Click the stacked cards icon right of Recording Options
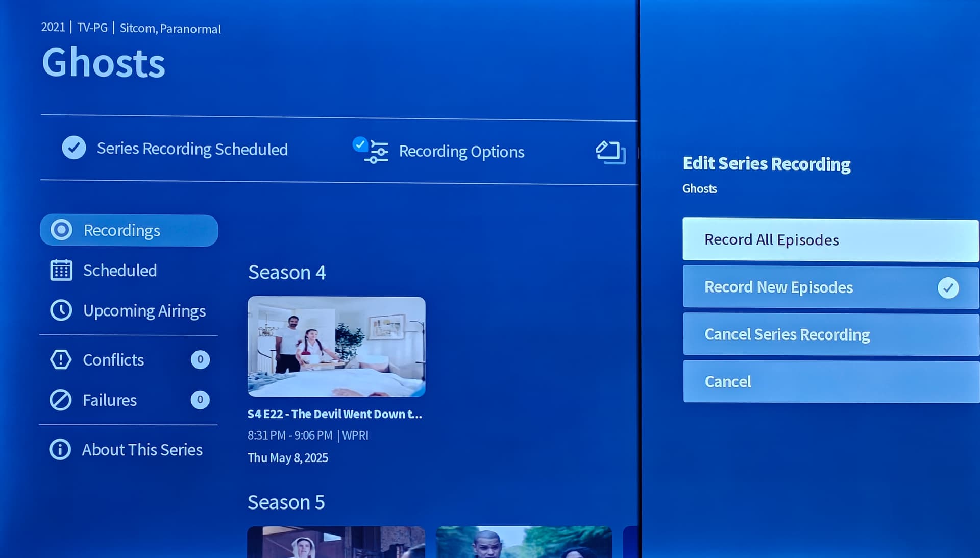The image size is (980, 558). coord(610,153)
